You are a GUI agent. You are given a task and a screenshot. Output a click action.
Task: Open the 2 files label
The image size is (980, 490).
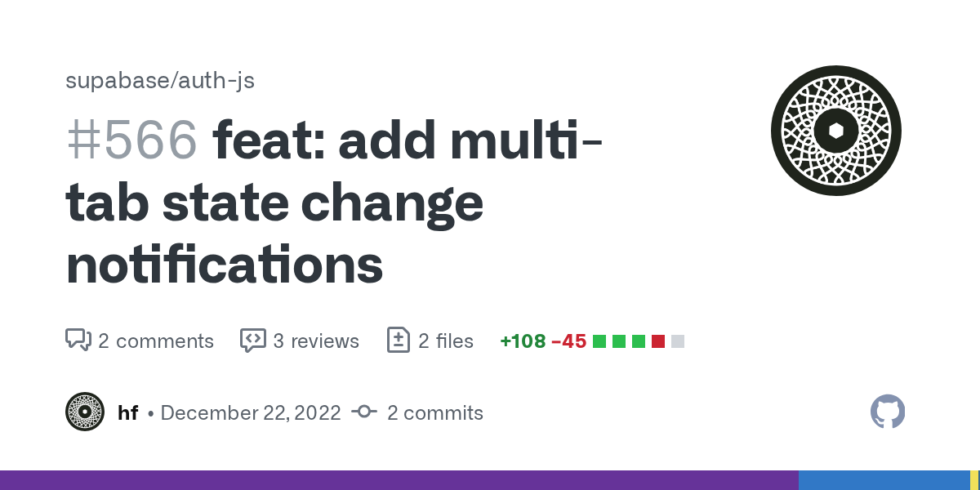(x=446, y=341)
